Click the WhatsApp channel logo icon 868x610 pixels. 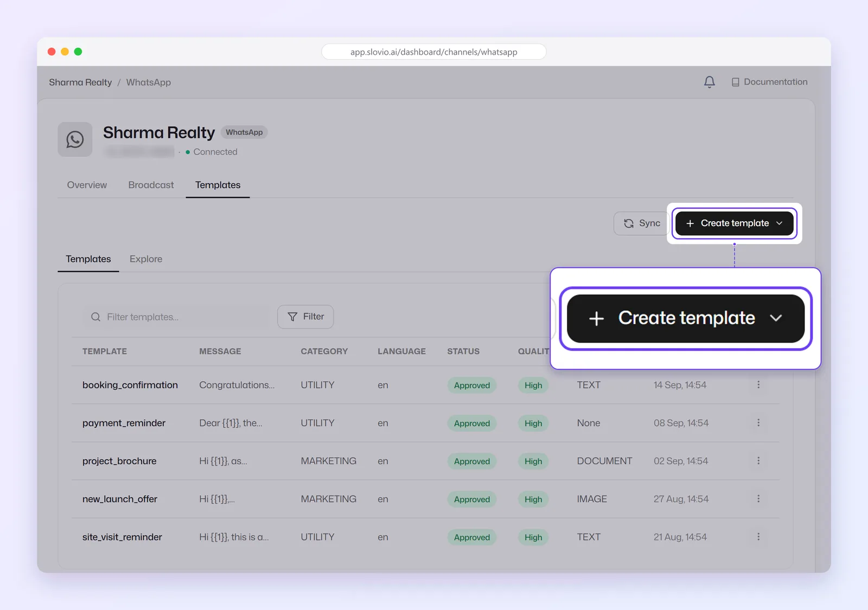[x=75, y=139]
